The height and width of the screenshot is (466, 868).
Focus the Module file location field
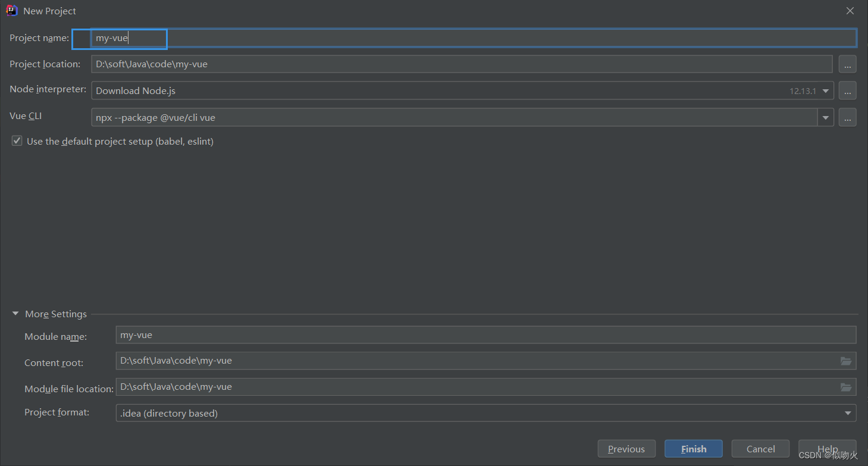(x=486, y=387)
